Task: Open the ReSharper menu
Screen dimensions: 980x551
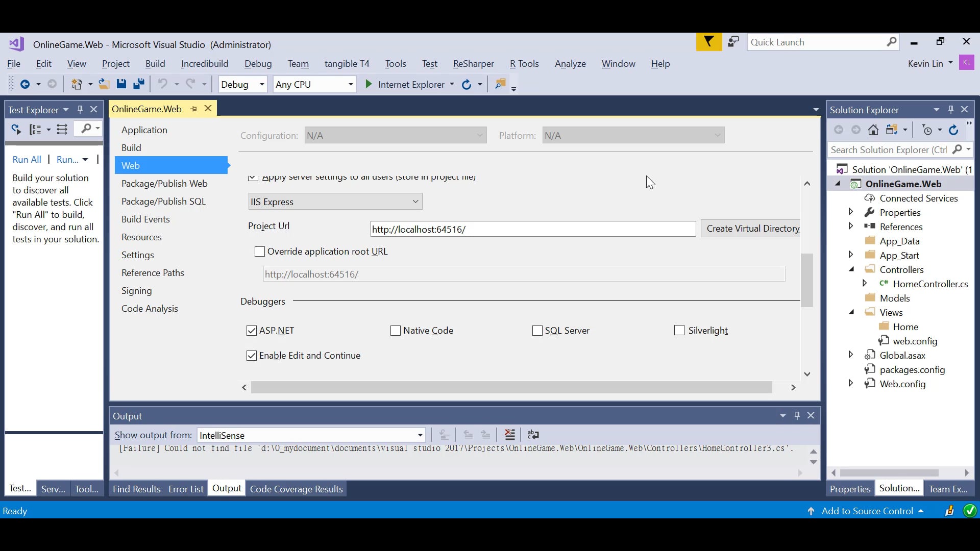Action: [473, 64]
